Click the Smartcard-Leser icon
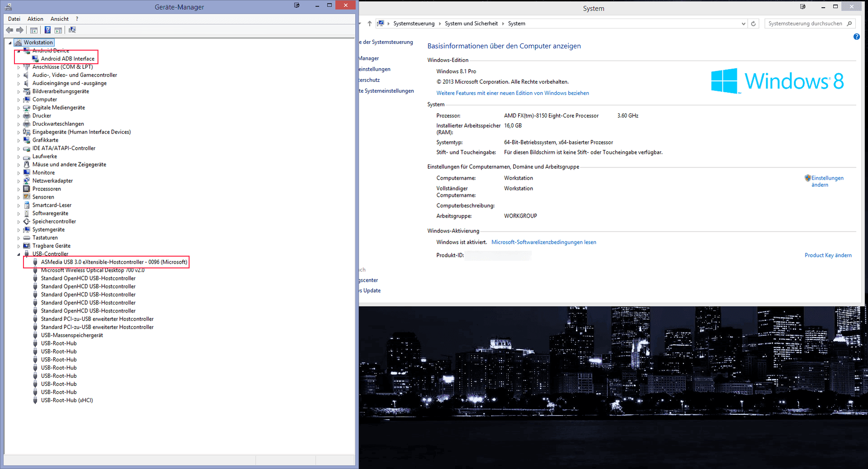This screenshot has height=469, width=868. click(x=27, y=205)
